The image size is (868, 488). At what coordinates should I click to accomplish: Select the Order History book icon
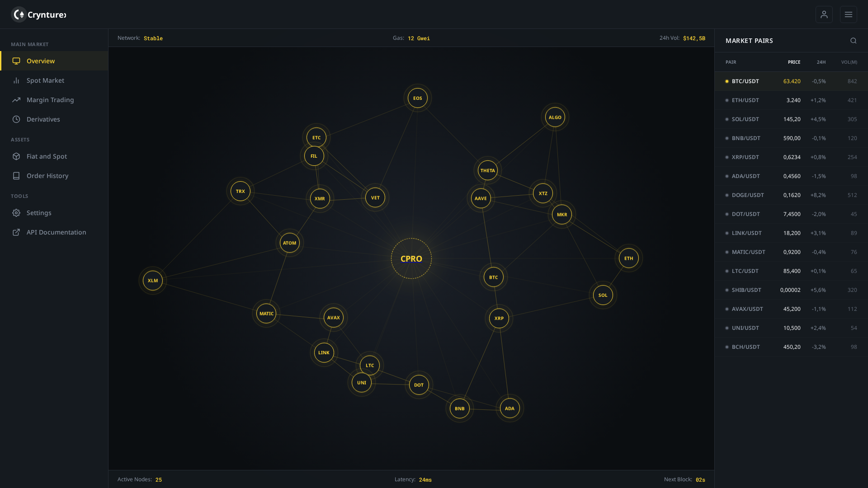point(16,176)
